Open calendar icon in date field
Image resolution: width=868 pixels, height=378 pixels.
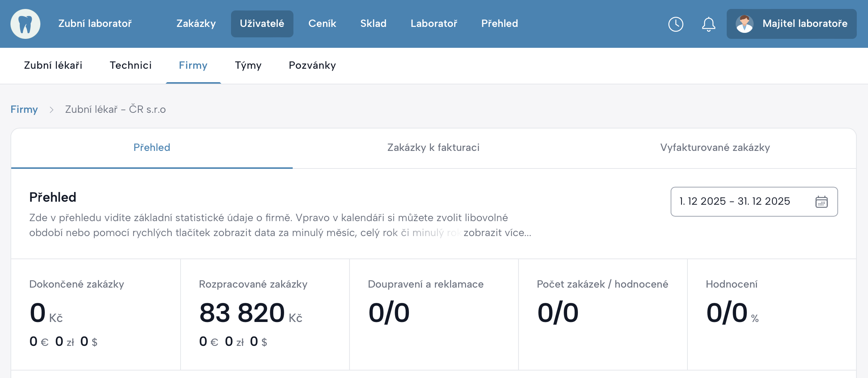coord(821,202)
